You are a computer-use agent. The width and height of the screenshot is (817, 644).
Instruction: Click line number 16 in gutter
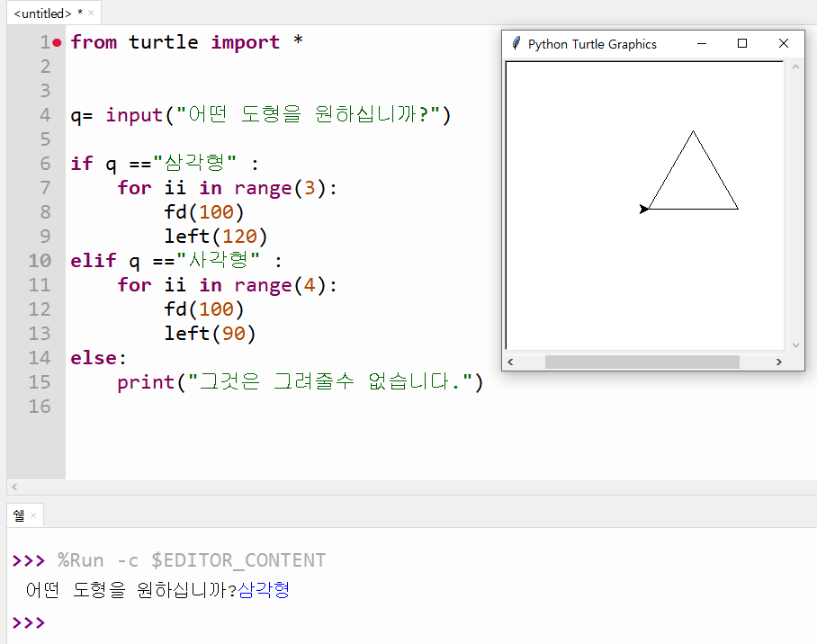40,407
